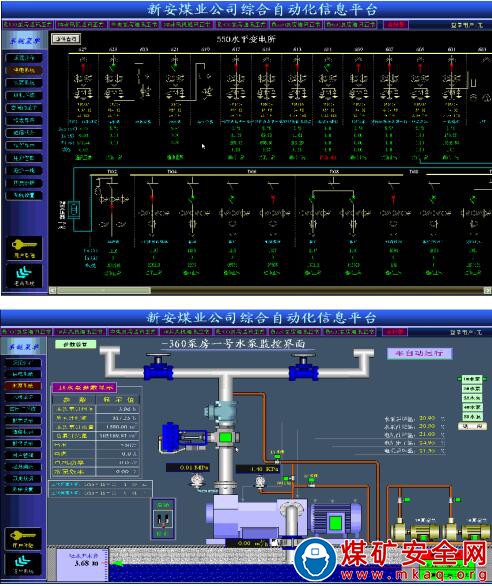
Task: Click white settings button above substation diagram
Action: point(66,38)
